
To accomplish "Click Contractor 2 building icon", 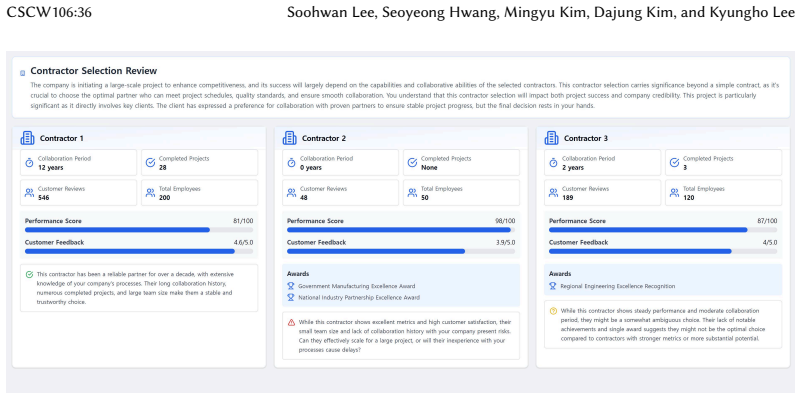I will pyautogui.click(x=289, y=138).
